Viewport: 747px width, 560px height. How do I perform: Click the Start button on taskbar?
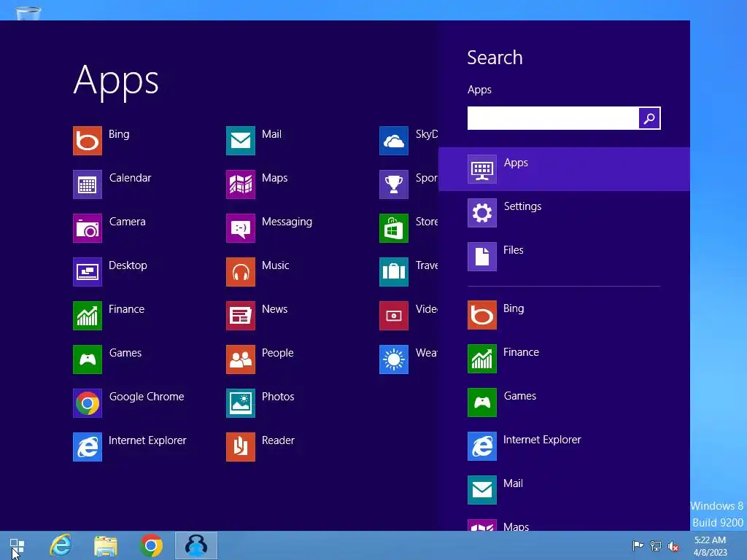[18, 545]
